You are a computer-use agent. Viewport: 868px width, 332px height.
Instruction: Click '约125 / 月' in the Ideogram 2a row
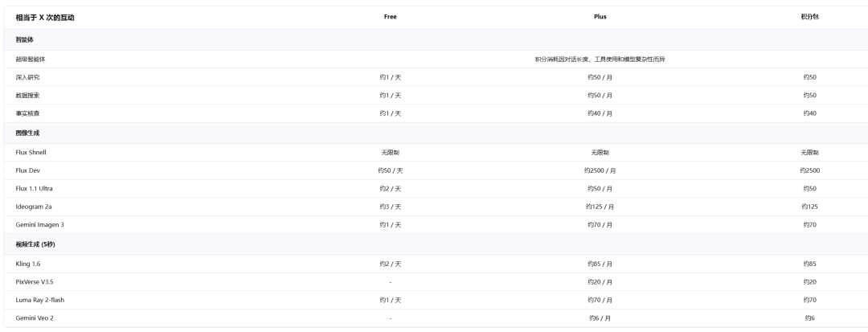click(x=600, y=207)
